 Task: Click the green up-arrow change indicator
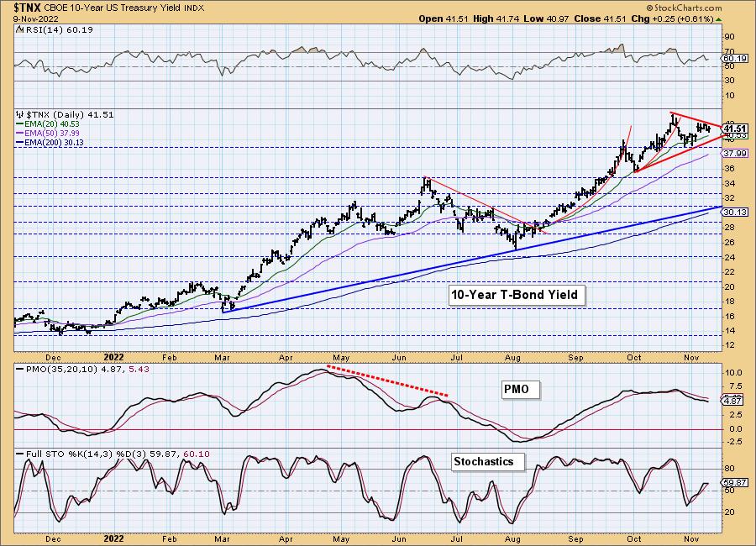tap(718, 19)
